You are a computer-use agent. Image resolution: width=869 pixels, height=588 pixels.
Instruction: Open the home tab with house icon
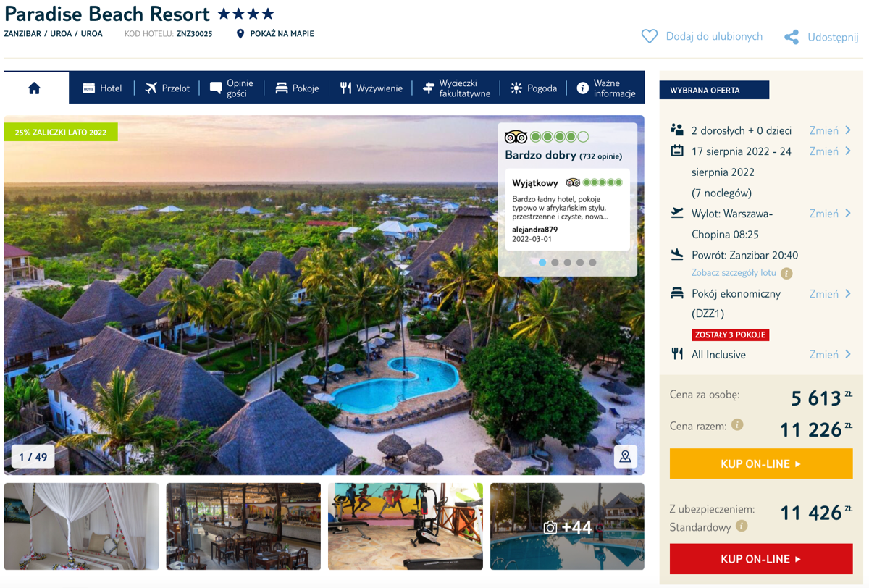(34, 88)
